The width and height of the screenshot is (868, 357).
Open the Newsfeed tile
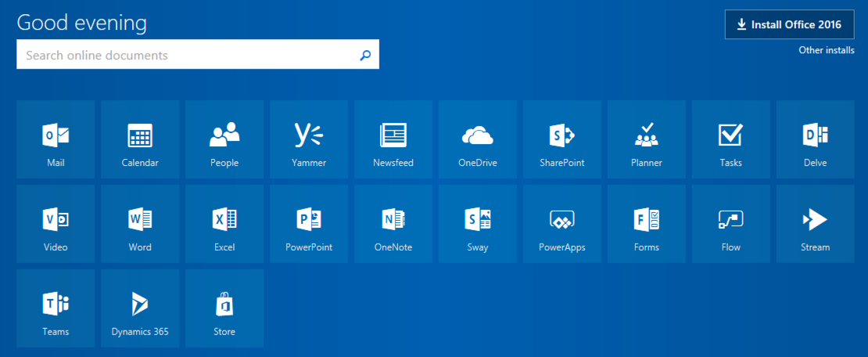[393, 139]
